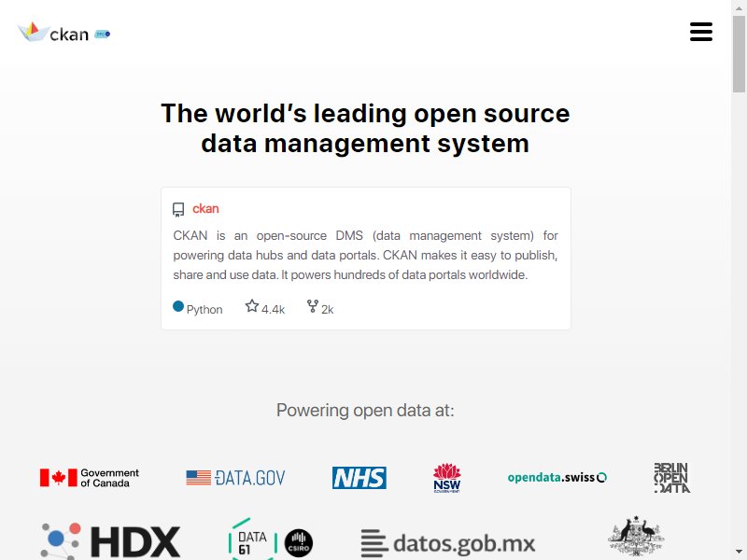Image resolution: width=747 pixels, height=560 pixels.
Task: Click the Australian coat of arms logo
Action: click(x=636, y=536)
